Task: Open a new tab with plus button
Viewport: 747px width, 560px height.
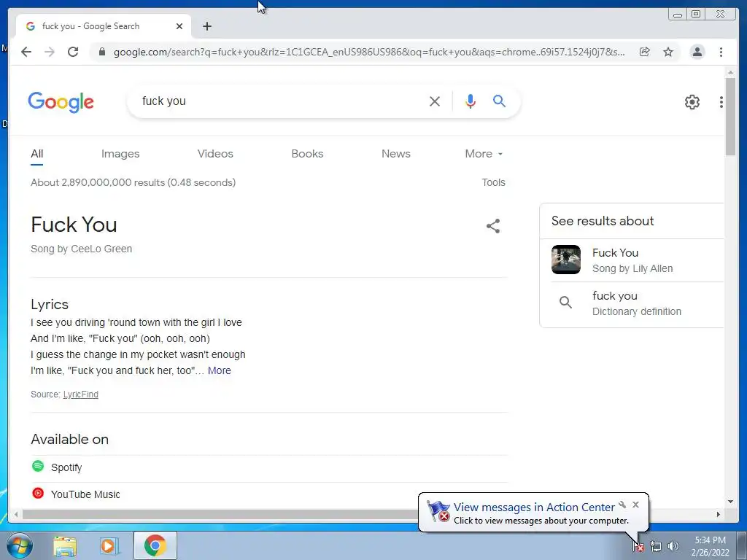Action: [x=206, y=26]
